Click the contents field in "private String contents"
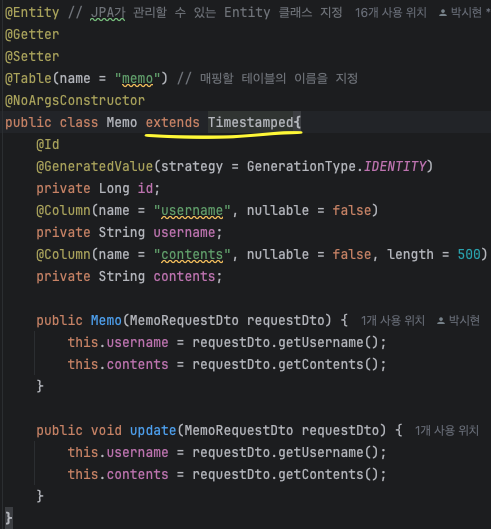The height and width of the screenshot is (529, 491). pyautogui.click(x=184, y=277)
